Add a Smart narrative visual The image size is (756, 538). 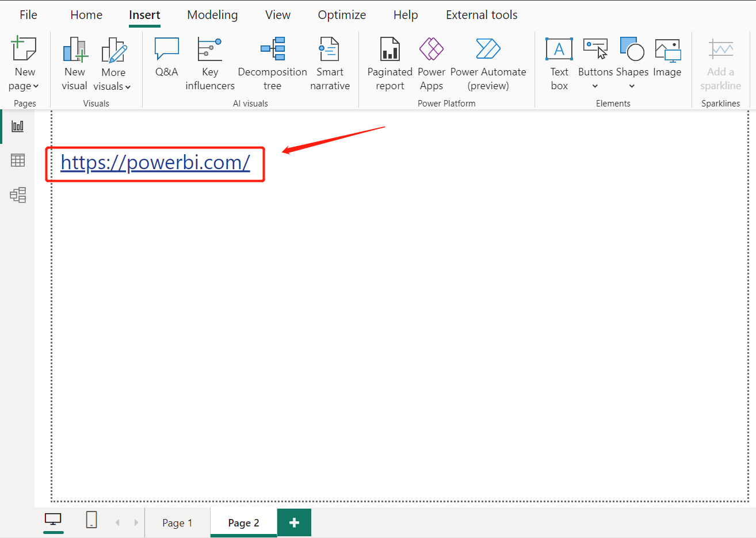coord(330,63)
